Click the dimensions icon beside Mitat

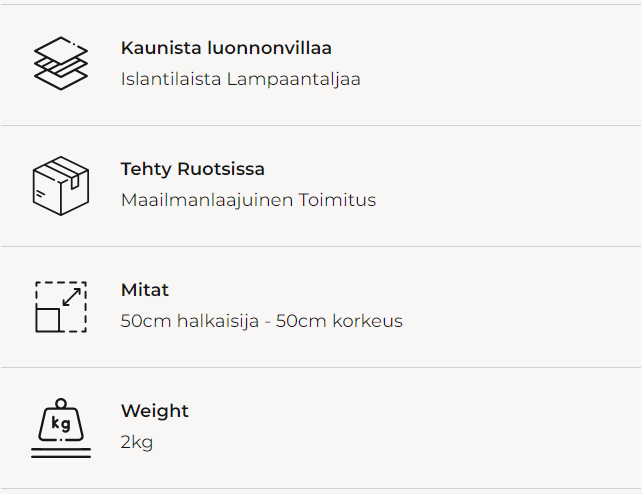tap(61, 306)
